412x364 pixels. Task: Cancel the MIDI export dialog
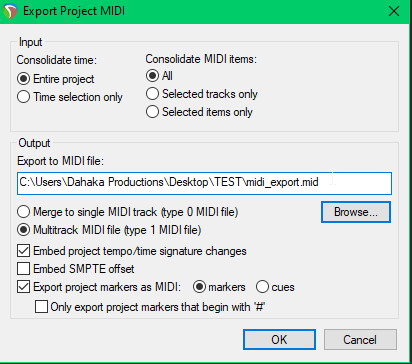coord(360,340)
